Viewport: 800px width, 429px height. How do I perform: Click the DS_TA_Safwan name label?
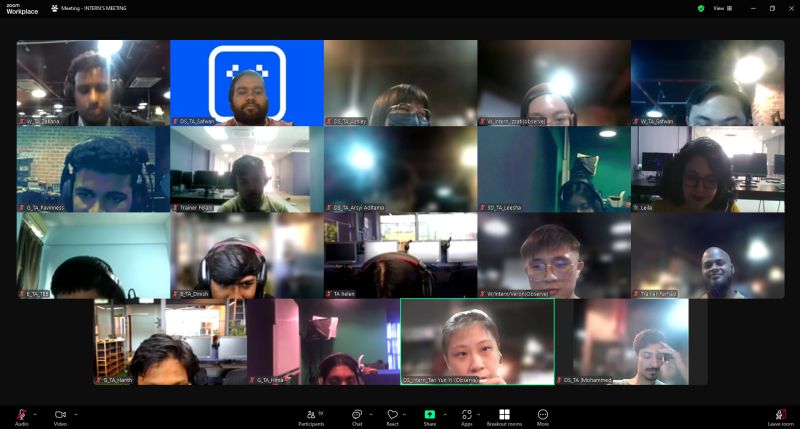pos(196,121)
